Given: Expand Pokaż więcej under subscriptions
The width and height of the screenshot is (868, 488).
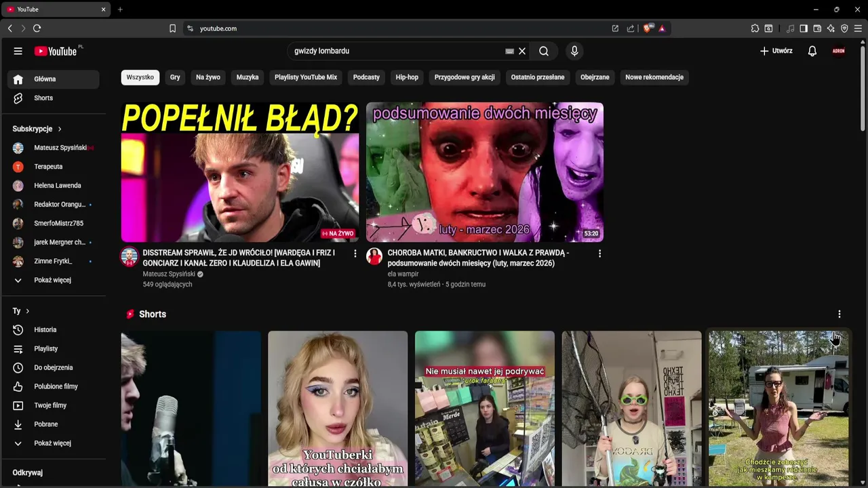Looking at the screenshot, I should pyautogui.click(x=54, y=281).
